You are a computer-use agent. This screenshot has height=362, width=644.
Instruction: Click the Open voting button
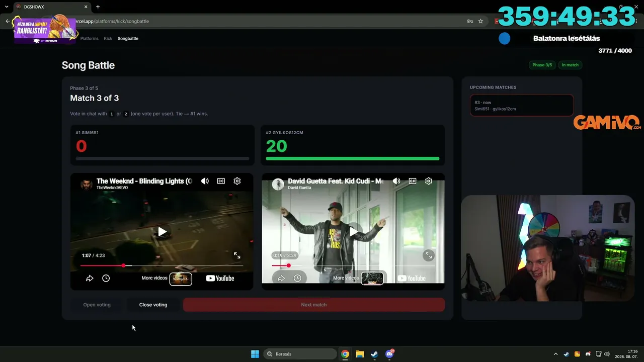[97, 305]
